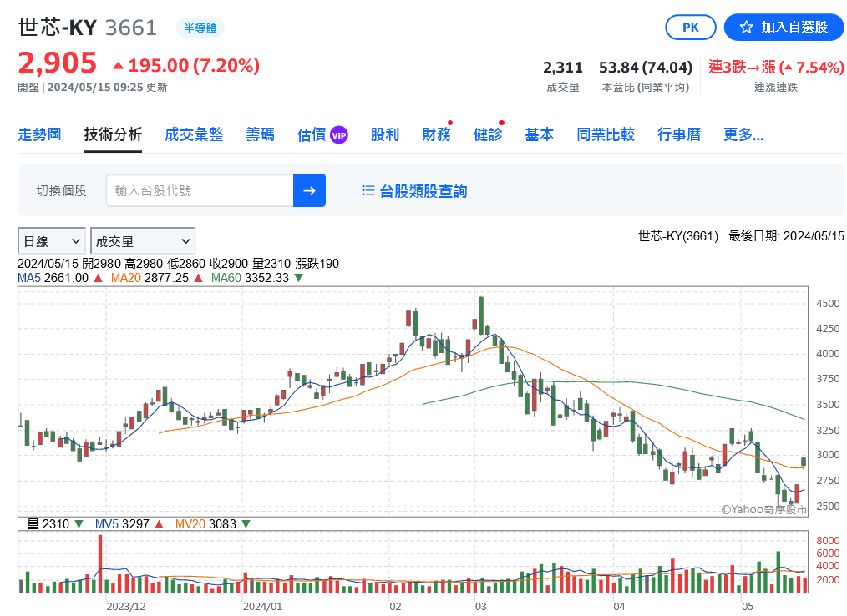The width and height of the screenshot is (847, 616).
Task: Switch to the 走勢圖 tab
Action: coord(39,134)
